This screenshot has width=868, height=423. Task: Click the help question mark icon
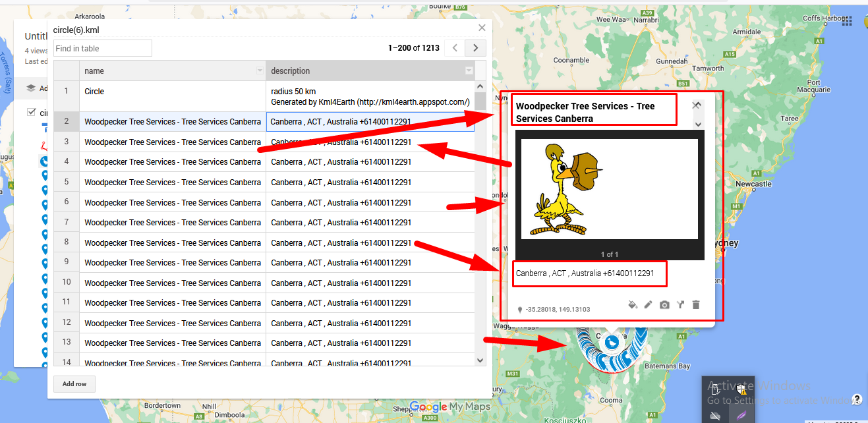click(x=856, y=399)
